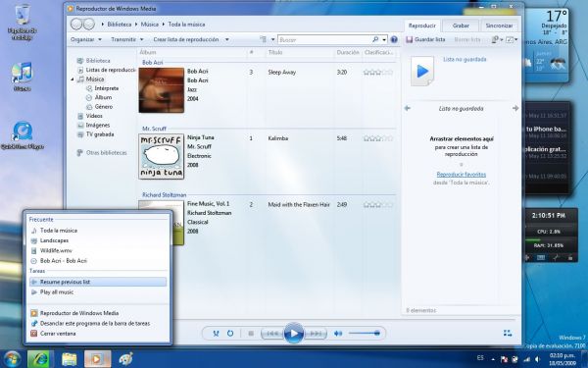Skip to the next track
Image resolution: width=588 pixels, height=368 pixels.
click(x=316, y=333)
